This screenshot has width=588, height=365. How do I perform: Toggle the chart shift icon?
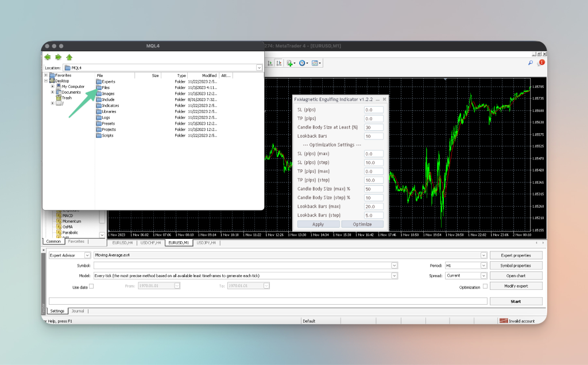point(279,63)
